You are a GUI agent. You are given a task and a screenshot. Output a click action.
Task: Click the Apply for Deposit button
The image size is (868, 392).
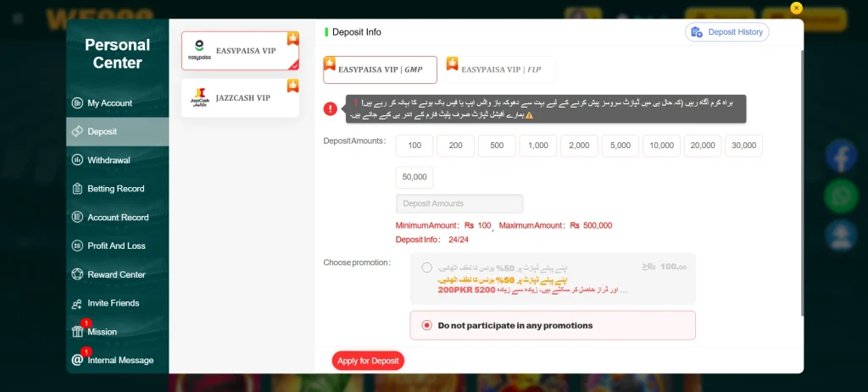tap(368, 361)
